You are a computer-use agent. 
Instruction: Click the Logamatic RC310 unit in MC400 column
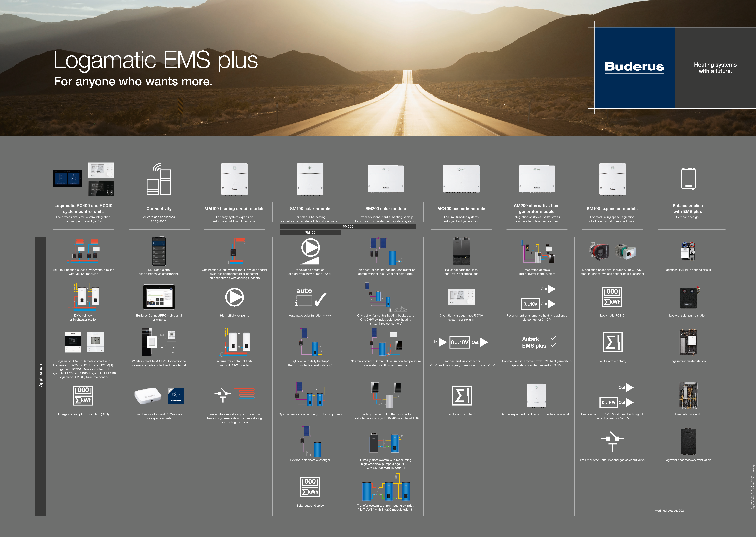461,297
